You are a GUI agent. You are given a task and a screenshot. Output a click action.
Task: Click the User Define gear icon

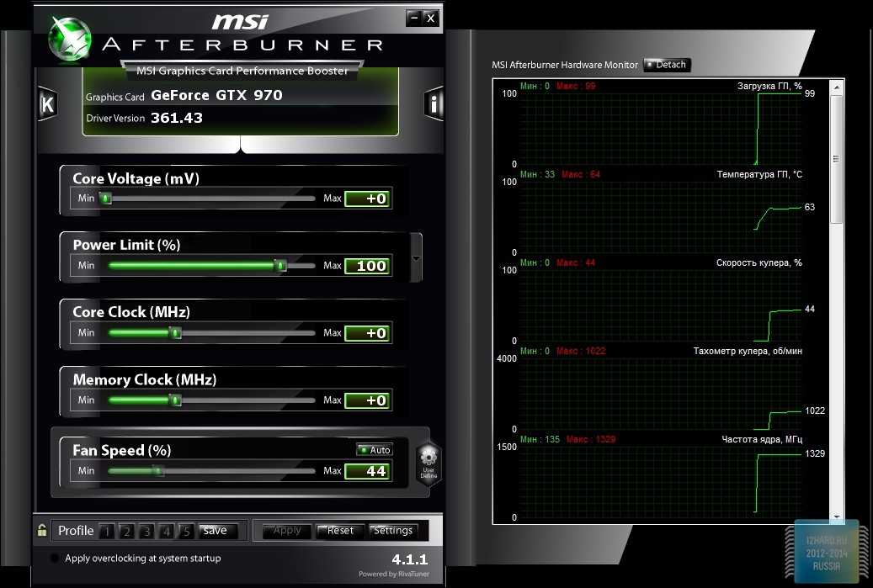pyautogui.click(x=429, y=462)
